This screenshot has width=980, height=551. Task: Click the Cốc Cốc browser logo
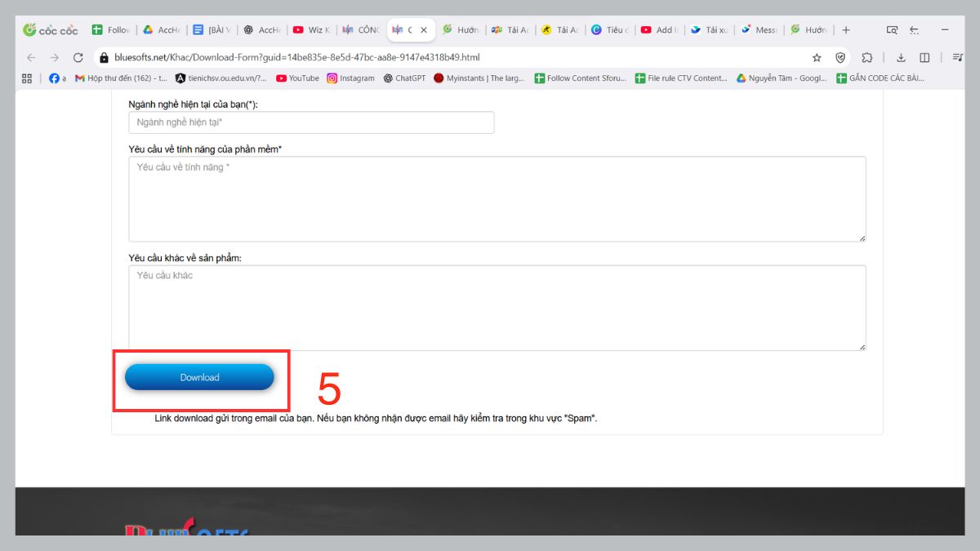tap(51, 30)
